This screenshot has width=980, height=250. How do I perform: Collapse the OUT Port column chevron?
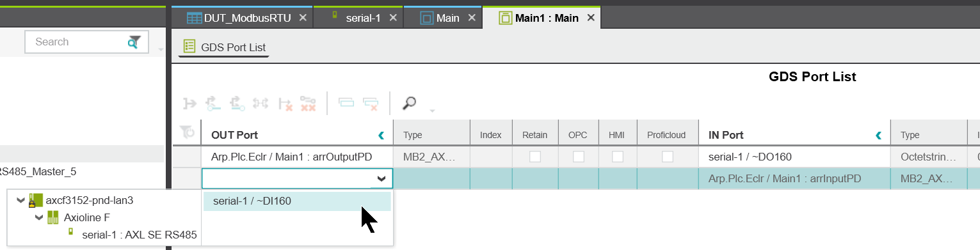point(382,135)
